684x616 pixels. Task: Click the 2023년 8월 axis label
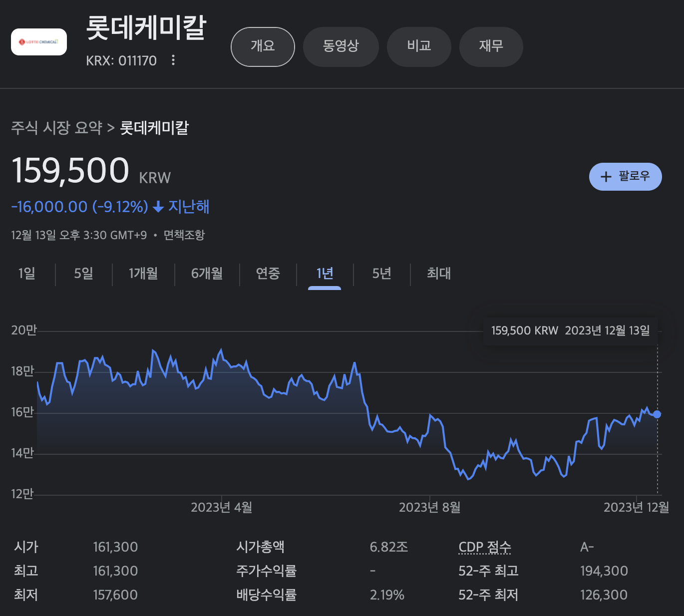430,508
